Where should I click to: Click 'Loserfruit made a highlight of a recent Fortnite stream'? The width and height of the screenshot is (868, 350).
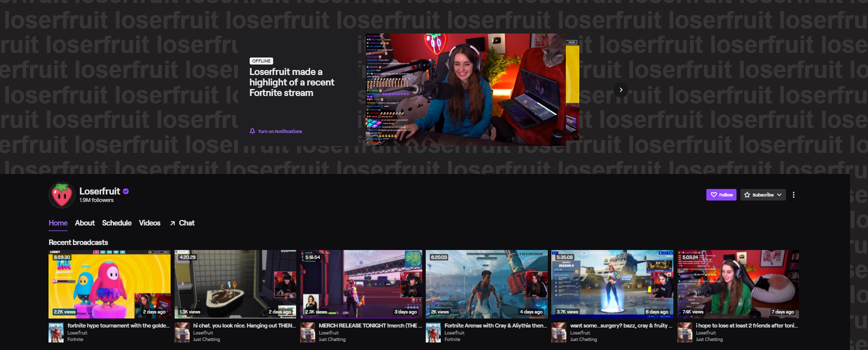coord(292,82)
